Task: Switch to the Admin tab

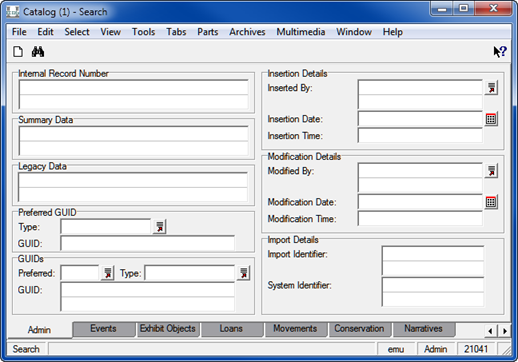Action: coord(39,330)
